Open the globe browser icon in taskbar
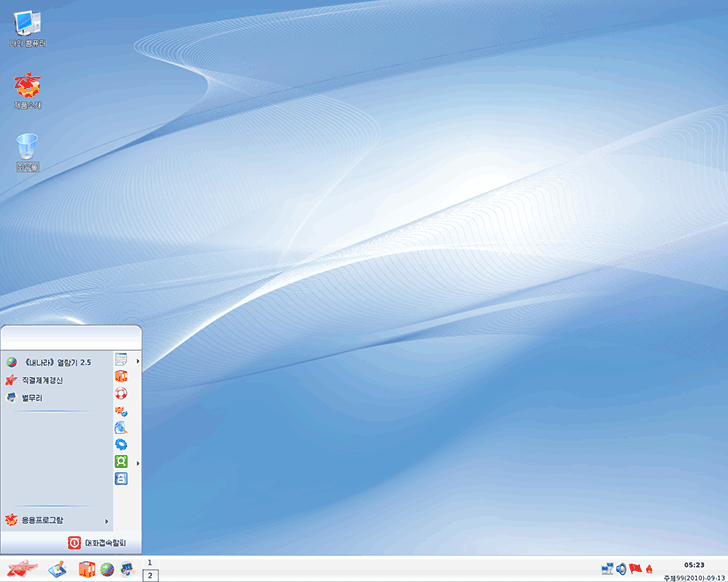 coord(106,569)
